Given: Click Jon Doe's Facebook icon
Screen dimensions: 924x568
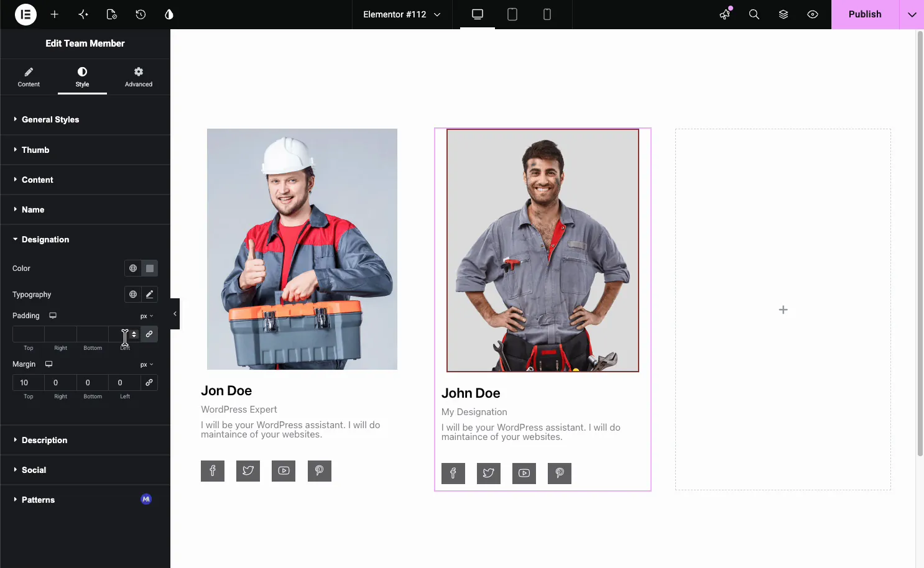Looking at the screenshot, I should pyautogui.click(x=213, y=471).
